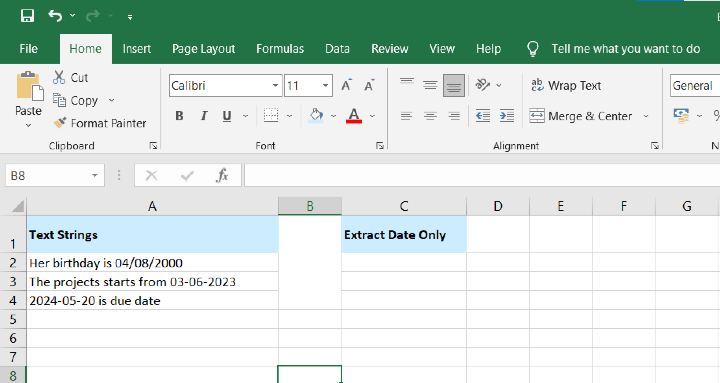Select Align Left icon

pyautogui.click(x=406, y=116)
